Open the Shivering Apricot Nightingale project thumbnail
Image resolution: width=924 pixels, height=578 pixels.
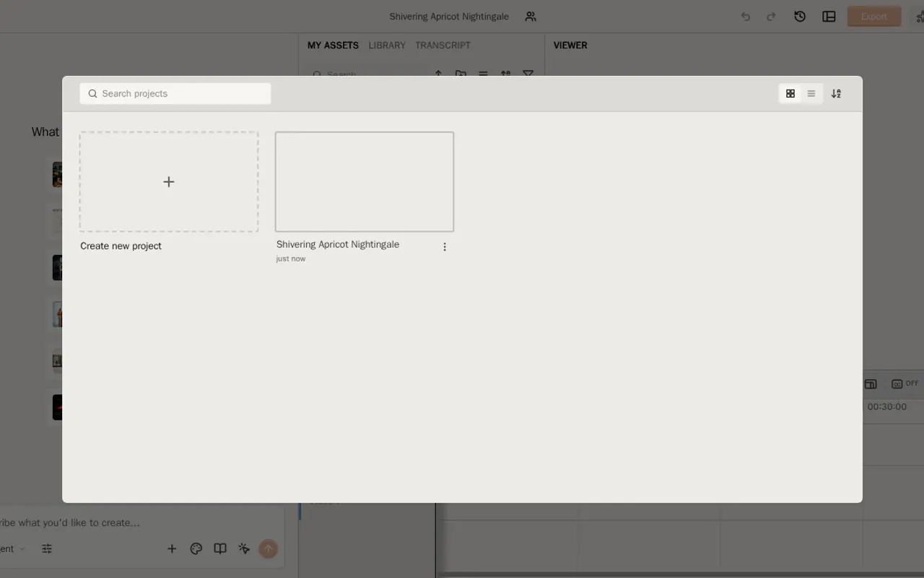click(x=365, y=181)
